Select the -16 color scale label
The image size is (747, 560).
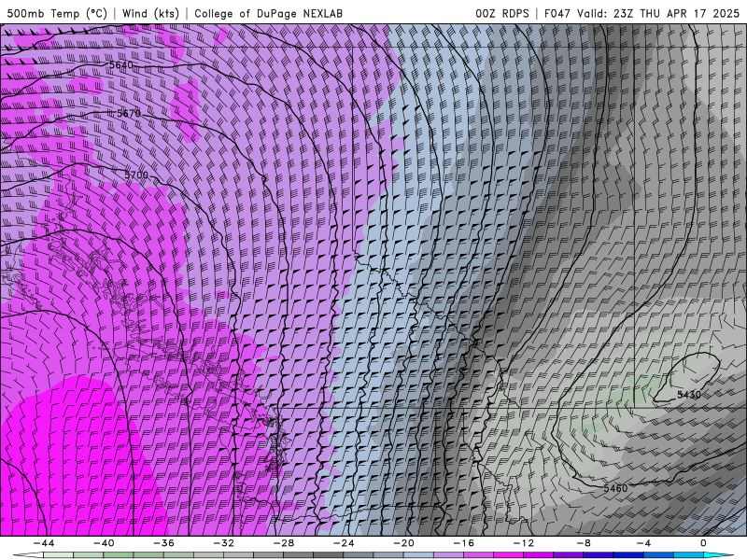463,543
